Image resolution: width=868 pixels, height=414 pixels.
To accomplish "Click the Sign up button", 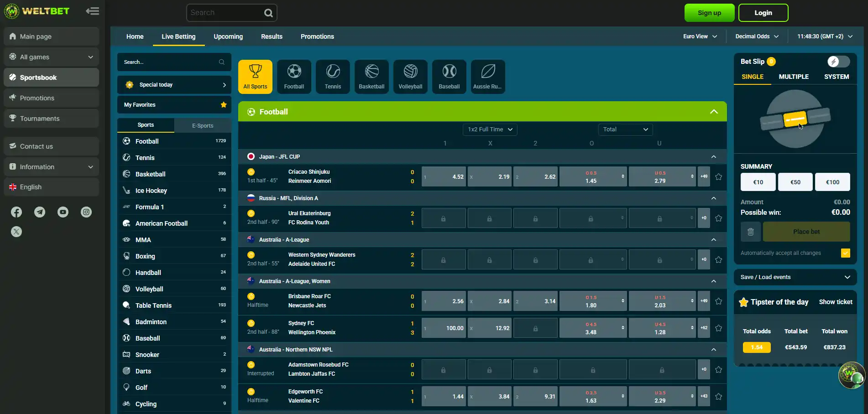I will (x=709, y=13).
